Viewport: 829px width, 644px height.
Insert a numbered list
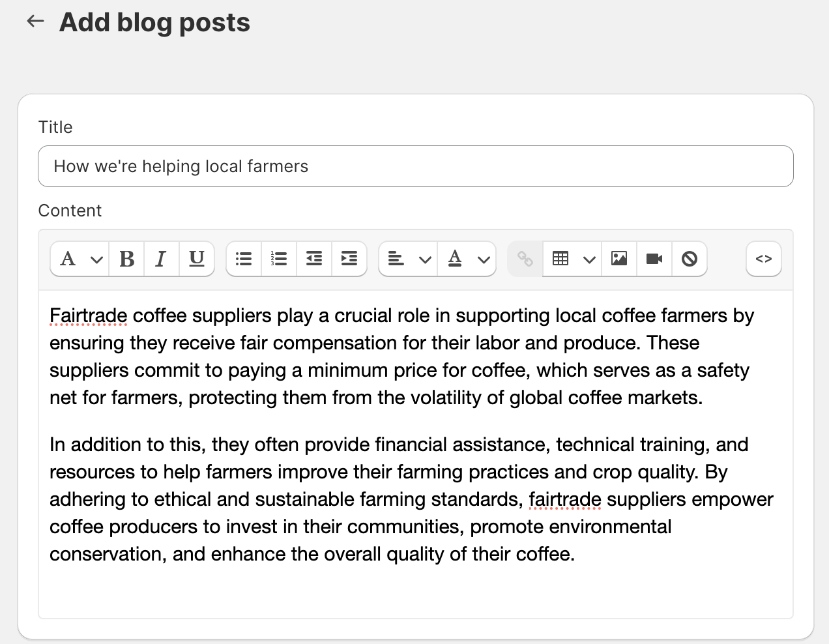click(x=279, y=259)
